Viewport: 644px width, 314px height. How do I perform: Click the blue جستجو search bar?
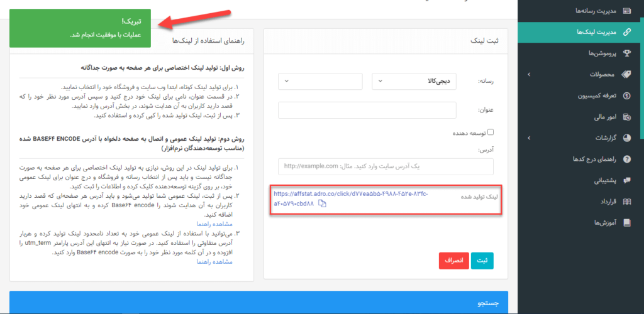(x=258, y=303)
